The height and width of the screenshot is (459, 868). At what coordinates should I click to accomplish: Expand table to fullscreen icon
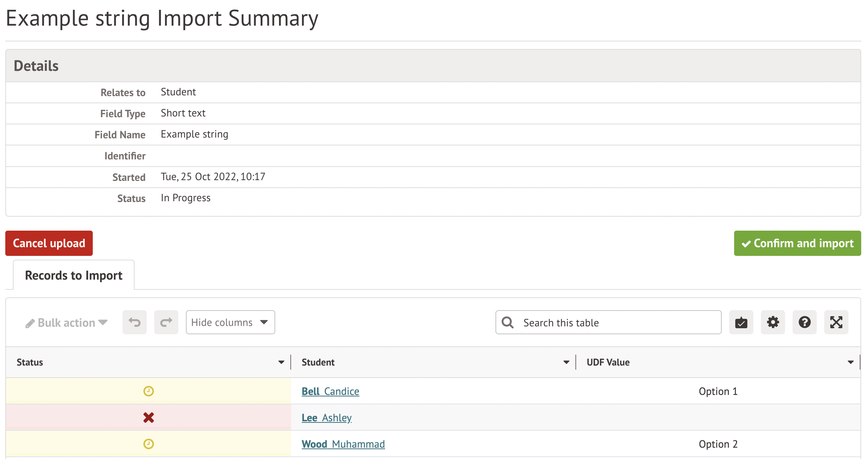click(836, 322)
